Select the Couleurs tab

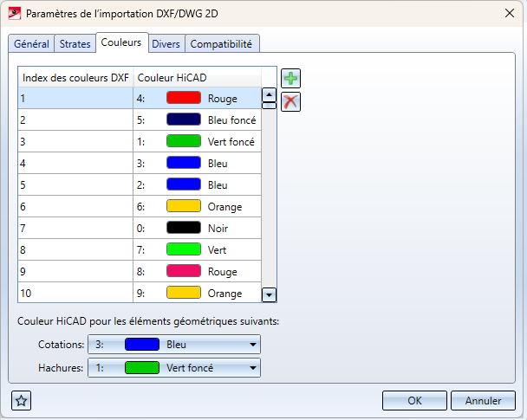point(121,42)
